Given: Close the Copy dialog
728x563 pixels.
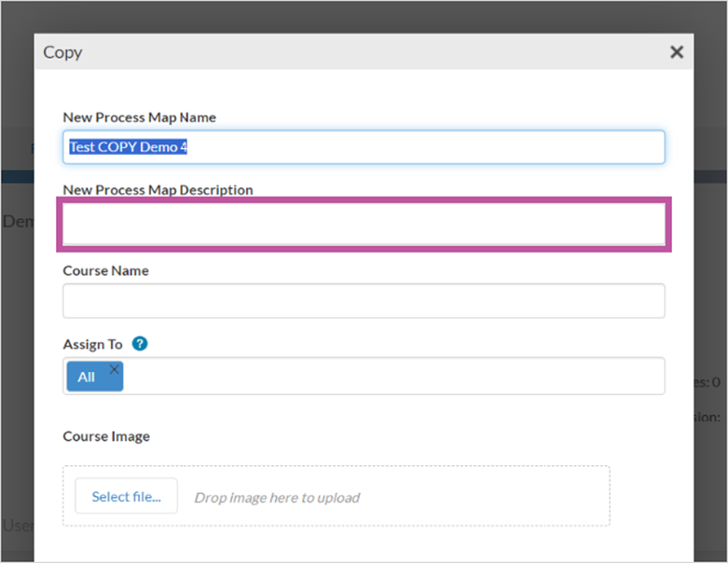Looking at the screenshot, I should pos(677,52).
